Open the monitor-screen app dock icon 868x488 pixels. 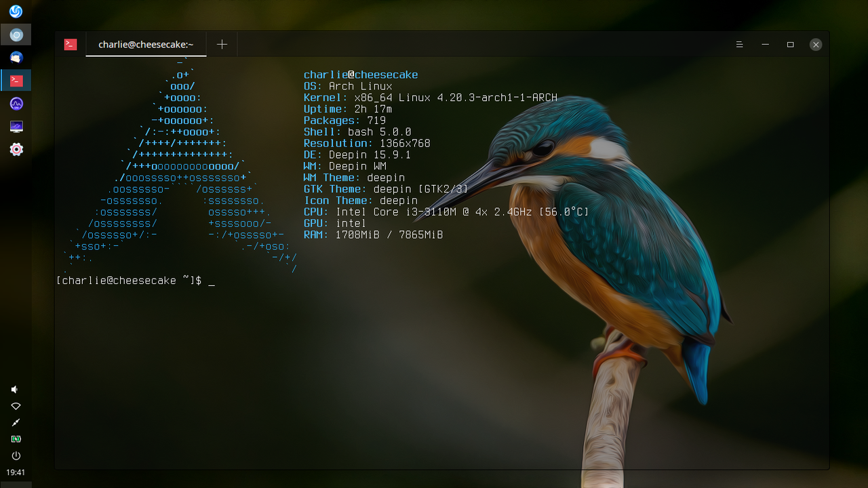pyautogui.click(x=16, y=127)
